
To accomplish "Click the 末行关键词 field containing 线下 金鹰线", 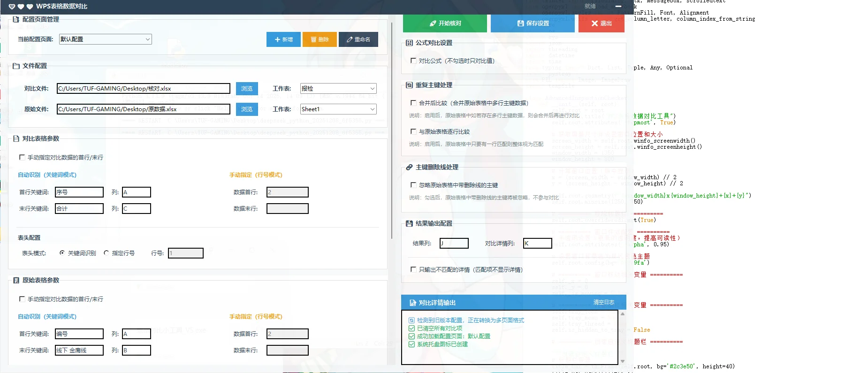I will [79, 350].
